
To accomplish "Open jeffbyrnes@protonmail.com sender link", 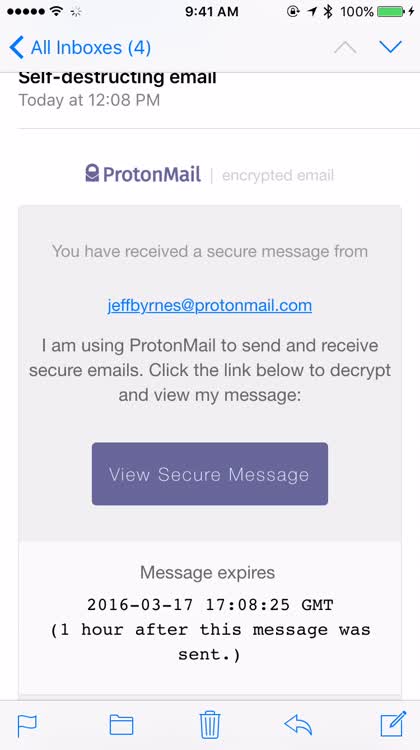I will [210, 305].
